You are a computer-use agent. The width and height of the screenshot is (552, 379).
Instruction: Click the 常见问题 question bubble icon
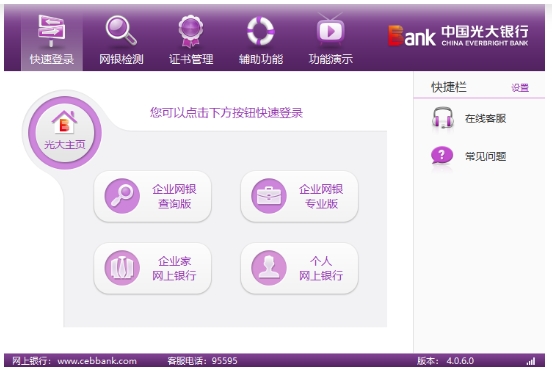tap(442, 156)
